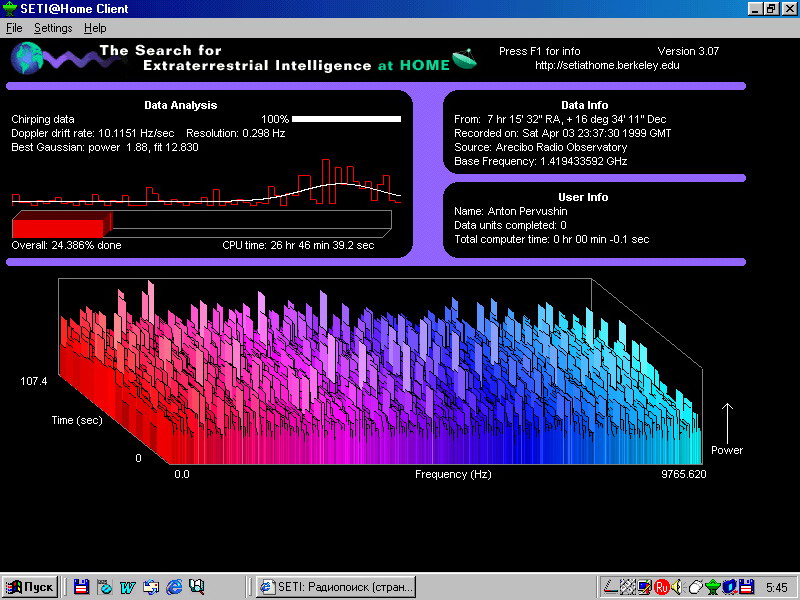Click the first tray icon with slanted line
800x600 pixels.
point(610,587)
